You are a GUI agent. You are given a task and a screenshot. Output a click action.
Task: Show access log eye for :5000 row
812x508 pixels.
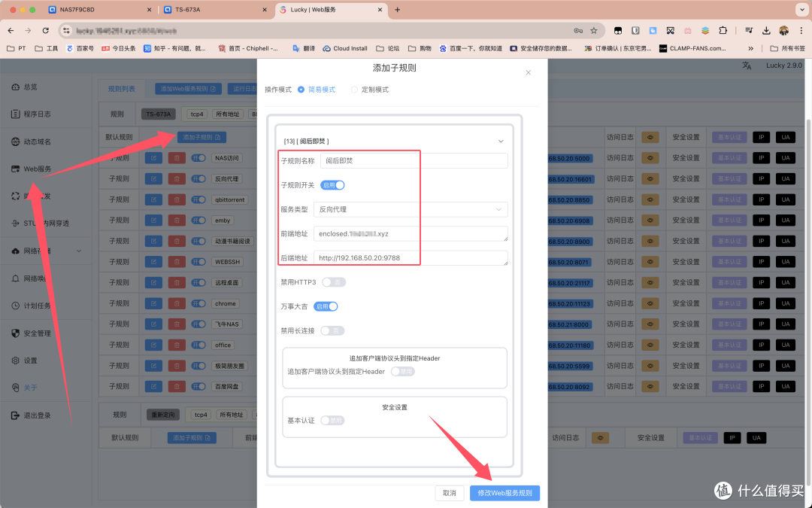650,158
